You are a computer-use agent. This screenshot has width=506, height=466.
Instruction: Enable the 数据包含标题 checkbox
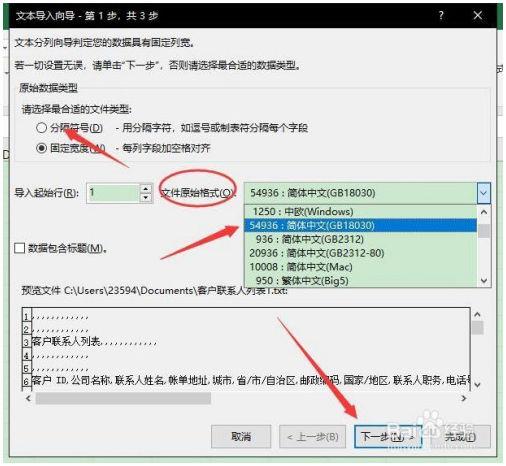[x=20, y=248]
